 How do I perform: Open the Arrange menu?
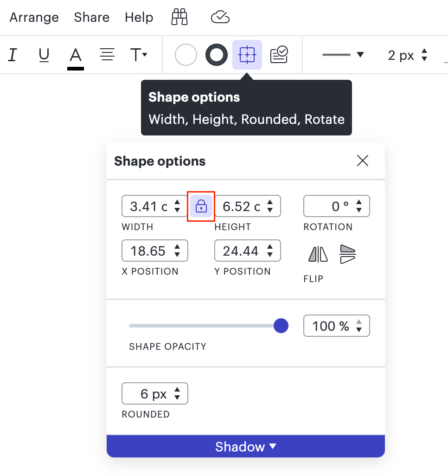click(34, 17)
